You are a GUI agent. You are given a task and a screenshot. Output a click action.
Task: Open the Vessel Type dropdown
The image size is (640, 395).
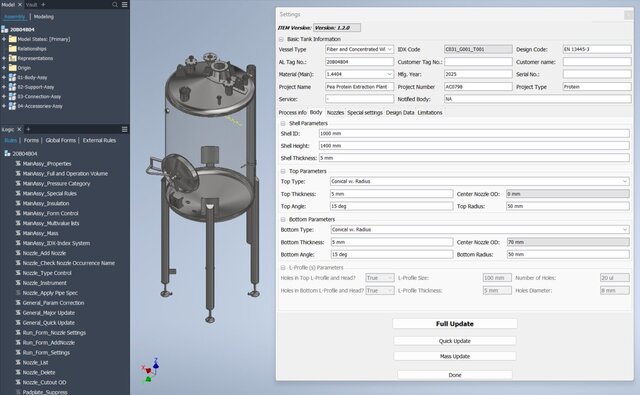pyautogui.click(x=389, y=49)
